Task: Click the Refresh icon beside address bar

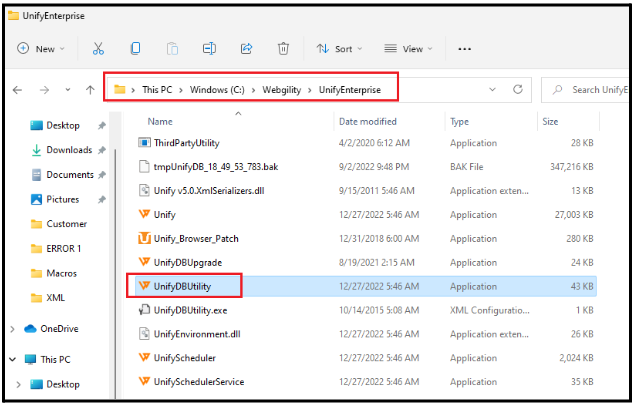Action: [517, 89]
